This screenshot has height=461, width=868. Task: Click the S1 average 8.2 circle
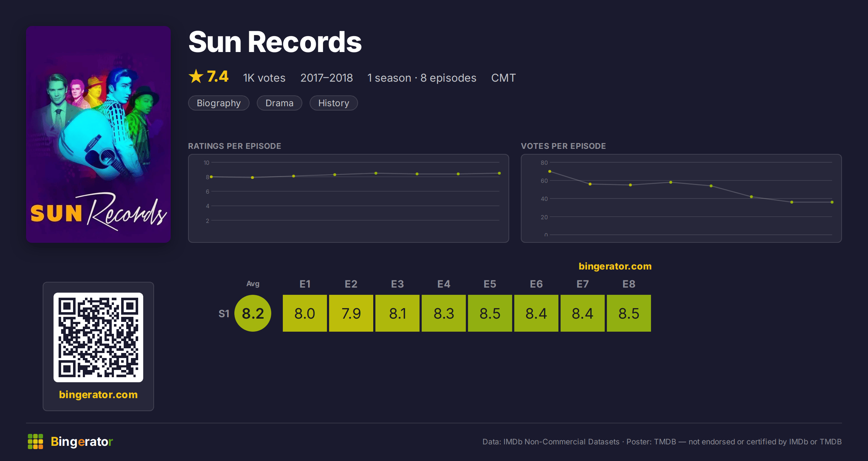[x=253, y=313]
